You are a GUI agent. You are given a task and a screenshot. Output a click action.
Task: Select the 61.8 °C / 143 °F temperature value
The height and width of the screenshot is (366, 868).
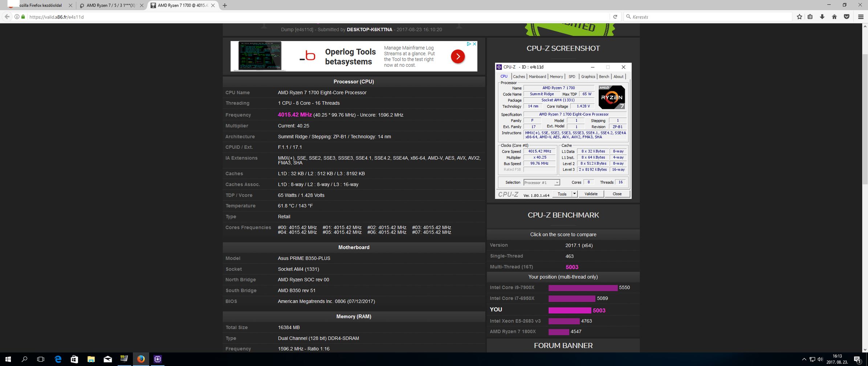click(295, 206)
